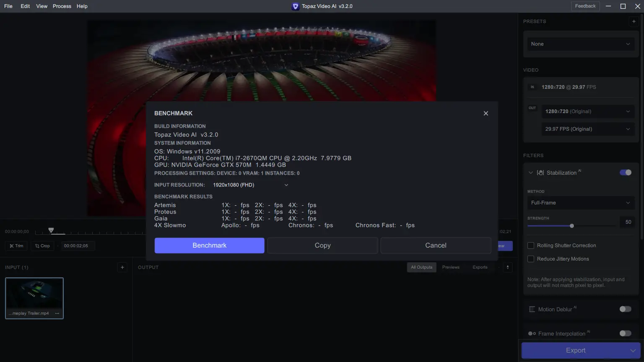This screenshot has height=362, width=644.
Task: Enable the Motion Deblur toggle
Action: tap(626, 309)
